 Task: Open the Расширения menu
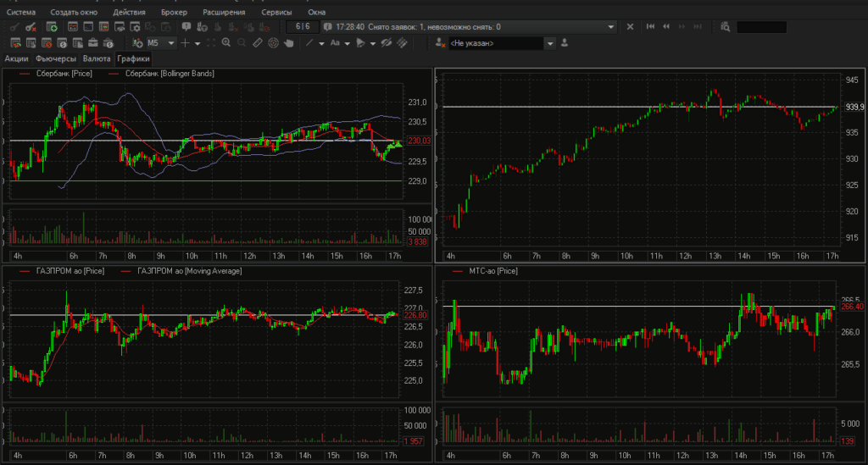point(224,12)
